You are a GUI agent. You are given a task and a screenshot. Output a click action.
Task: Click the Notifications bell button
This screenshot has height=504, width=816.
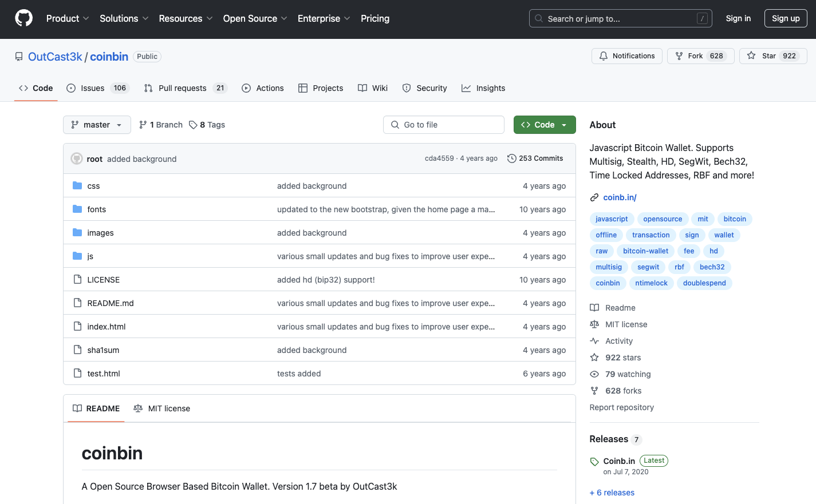click(627, 56)
